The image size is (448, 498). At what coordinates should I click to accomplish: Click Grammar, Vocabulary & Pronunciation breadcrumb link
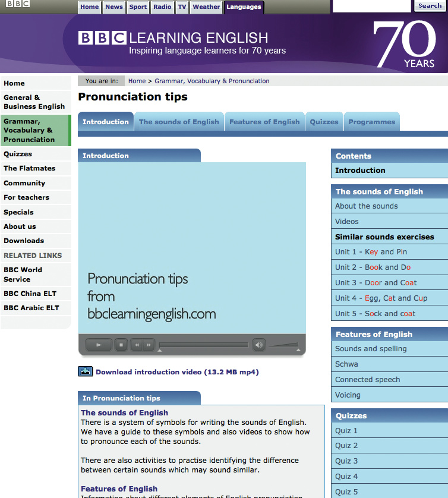212,81
